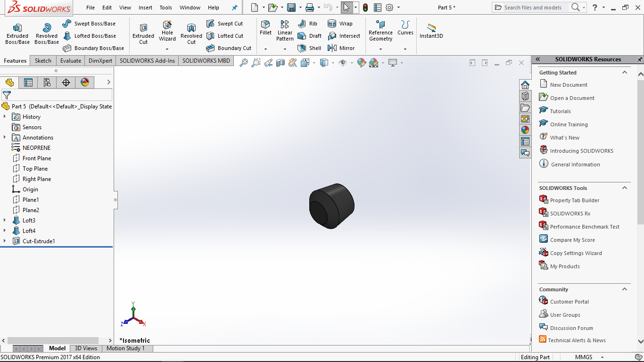Switch to SOLIDWORKS Add-Ins tab
644x362 pixels.
147,61
